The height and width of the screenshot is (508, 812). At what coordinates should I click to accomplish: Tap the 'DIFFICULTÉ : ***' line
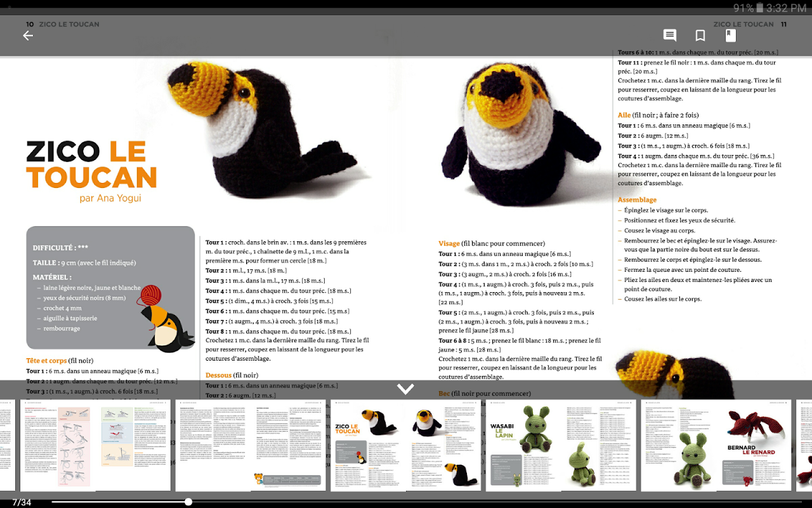[61, 248]
